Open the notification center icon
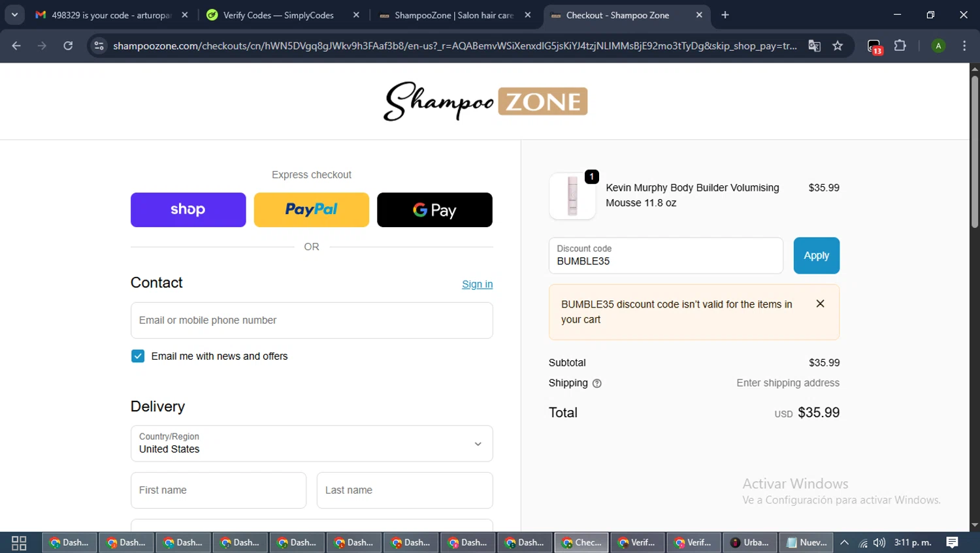This screenshot has height=553, width=980. click(x=952, y=543)
